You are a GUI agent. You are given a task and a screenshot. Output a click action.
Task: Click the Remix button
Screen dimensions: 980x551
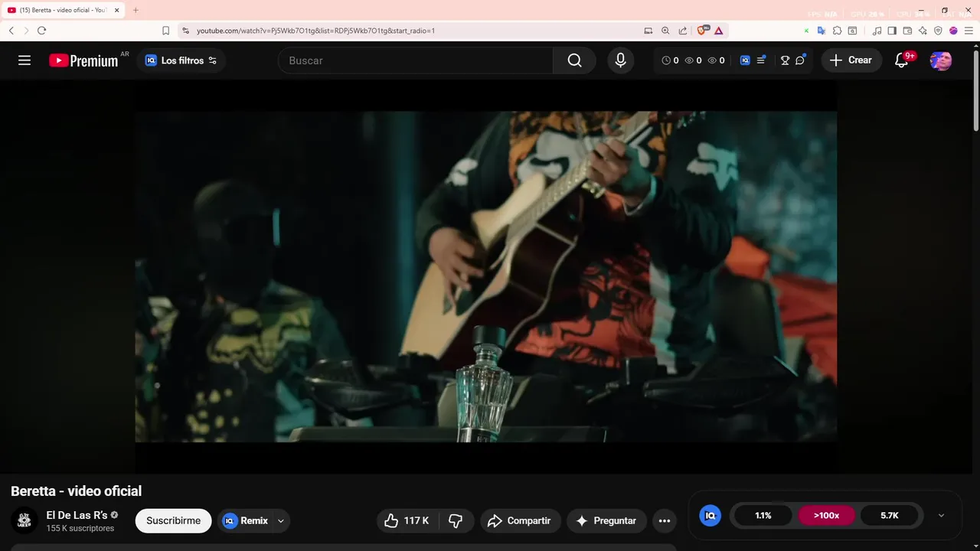point(246,520)
